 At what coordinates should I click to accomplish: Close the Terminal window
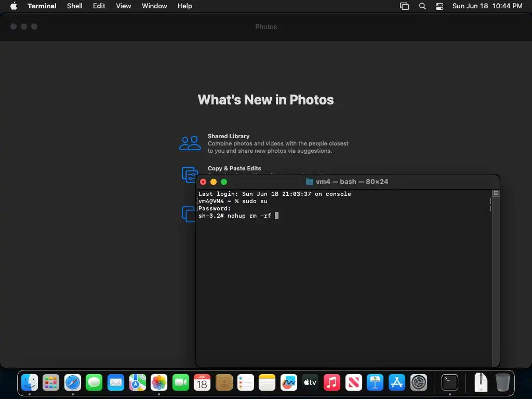coord(203,182)
